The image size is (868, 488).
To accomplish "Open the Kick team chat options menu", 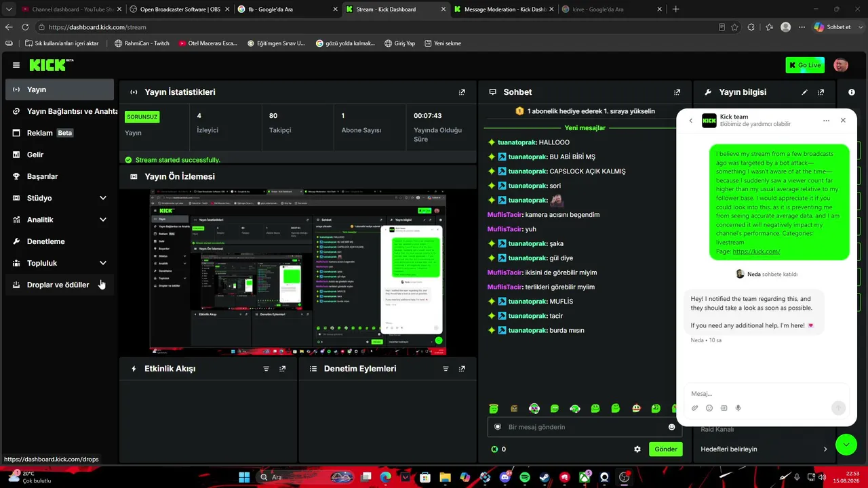I will pos(826,121).
